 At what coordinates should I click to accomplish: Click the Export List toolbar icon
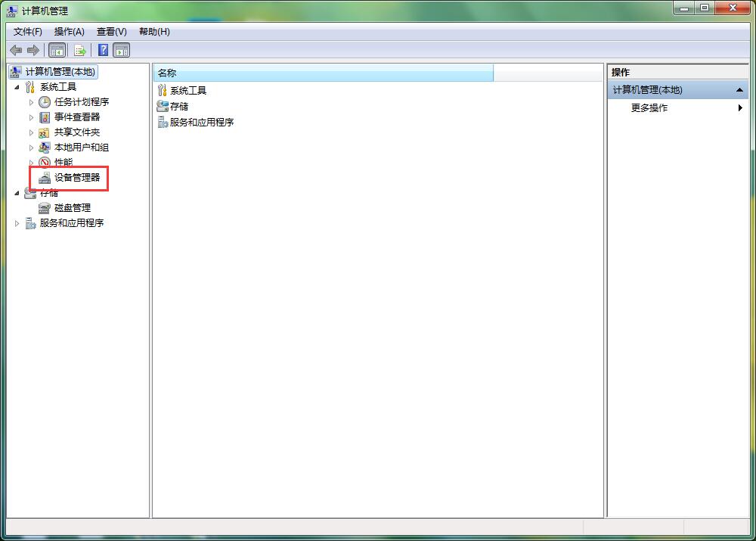tap(80, 50)
